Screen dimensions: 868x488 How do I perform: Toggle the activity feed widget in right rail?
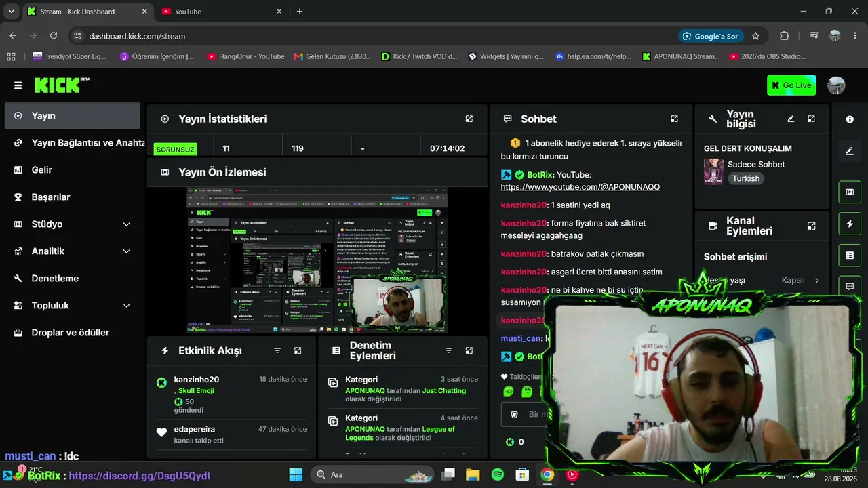[850, 224]
